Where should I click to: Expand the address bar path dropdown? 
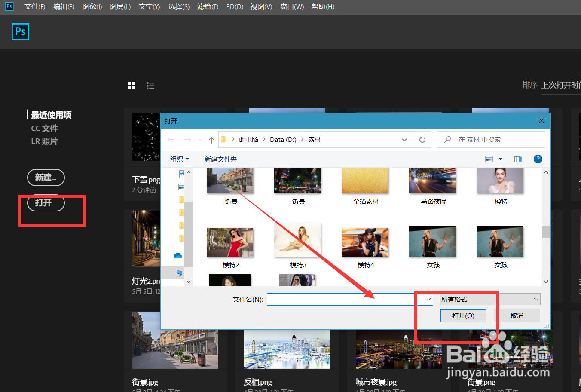coord(404,139)
